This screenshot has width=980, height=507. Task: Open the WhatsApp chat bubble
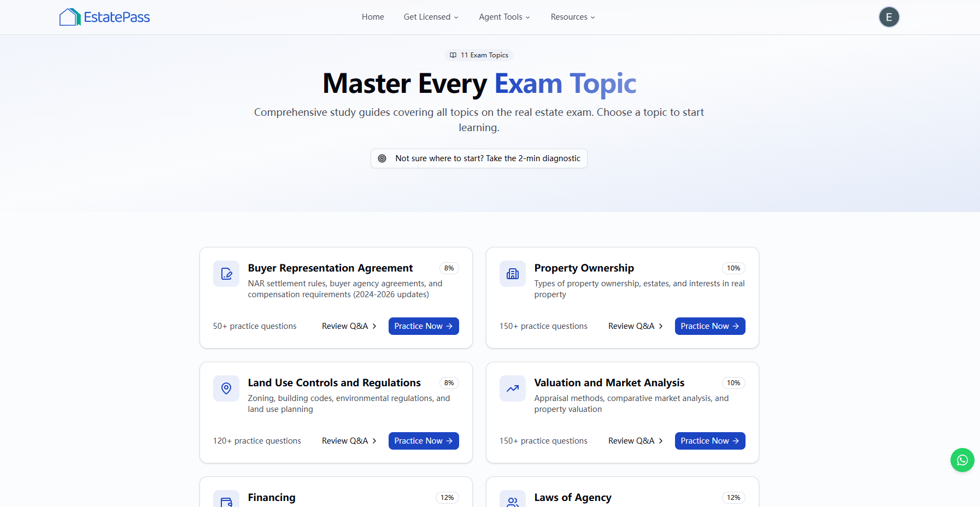click(x=962, y=460)
